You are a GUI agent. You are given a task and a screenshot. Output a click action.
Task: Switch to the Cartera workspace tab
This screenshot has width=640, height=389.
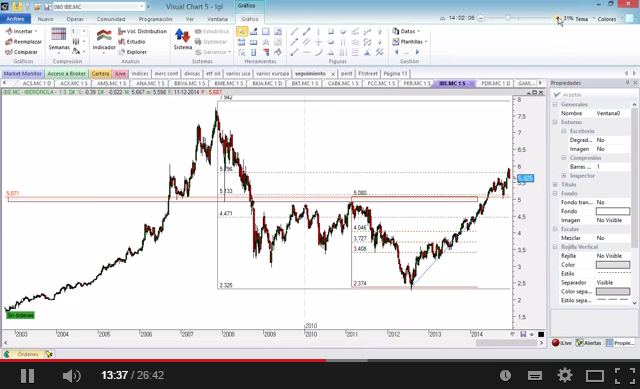click(100, 73)
